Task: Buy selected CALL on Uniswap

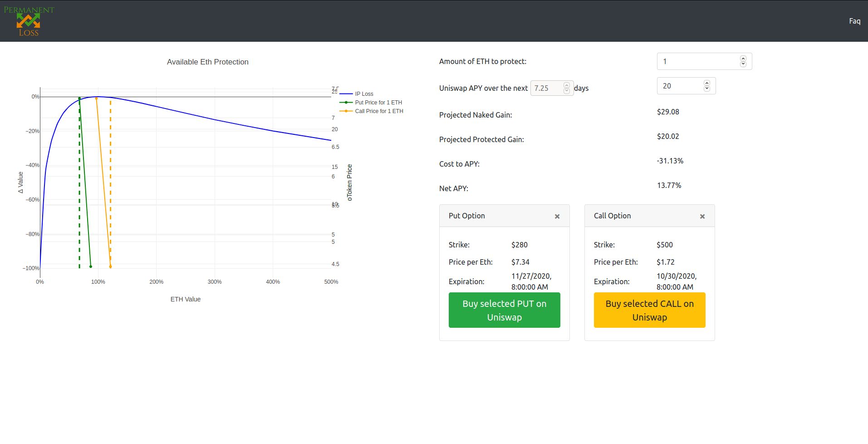Action: click(x=649, y=310)
